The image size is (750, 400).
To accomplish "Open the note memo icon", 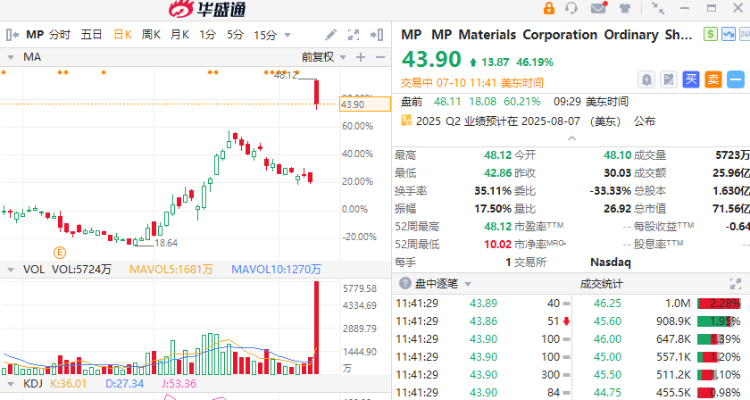I will (669, 79).
